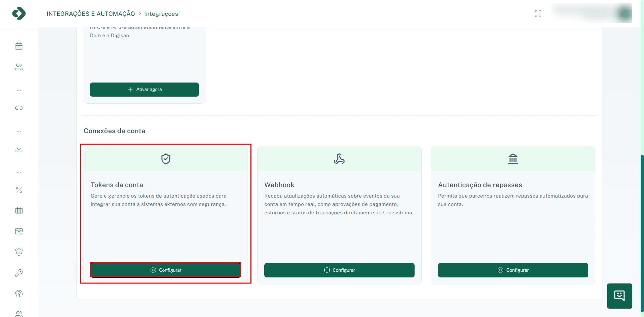Open the chat support bubble
This screenshot has height=317, width=644.
coord(620,296)
